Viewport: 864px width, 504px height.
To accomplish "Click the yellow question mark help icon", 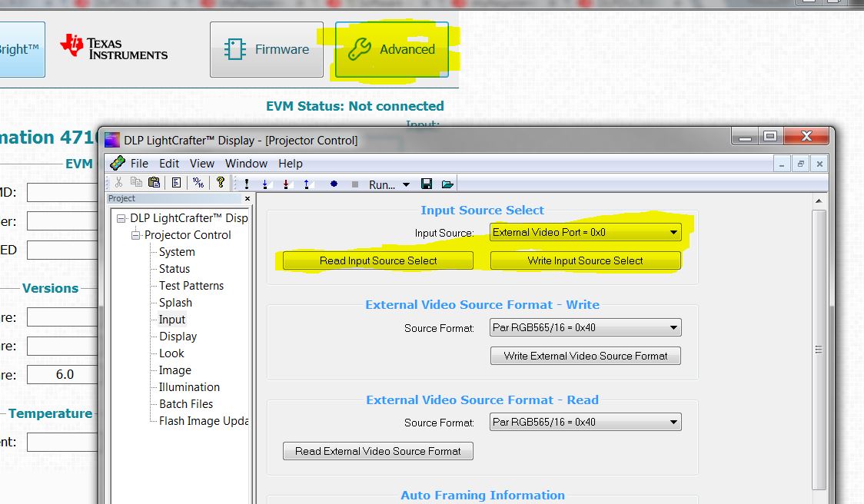I will pos(221,182).
